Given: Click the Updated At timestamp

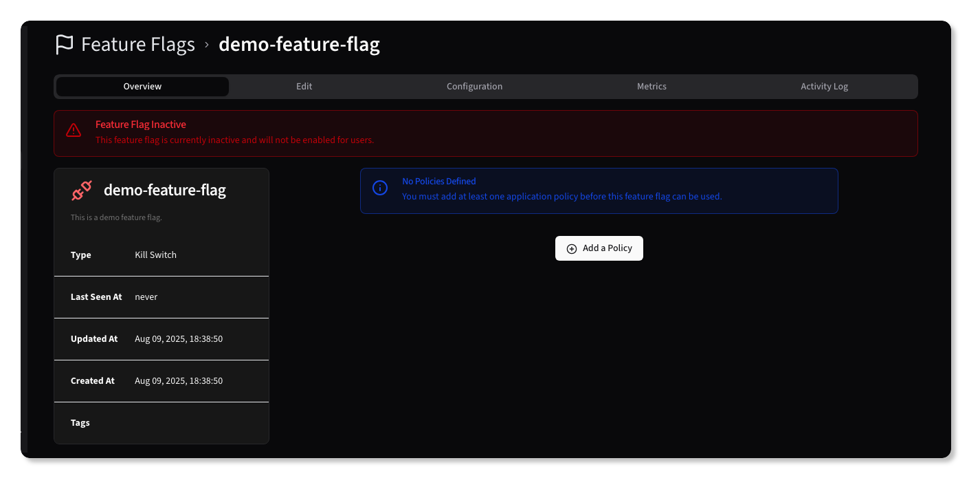Looking at the screenshot, I should (179, 339).
